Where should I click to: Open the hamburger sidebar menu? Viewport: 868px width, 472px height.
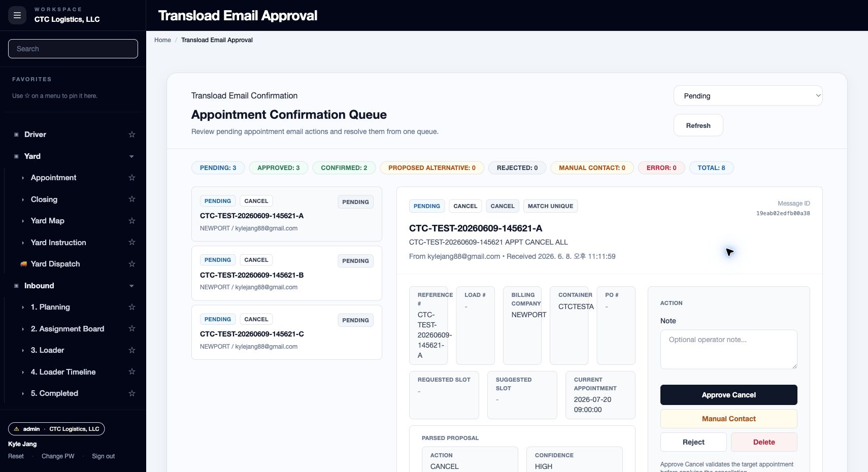[x=17, y=15]
